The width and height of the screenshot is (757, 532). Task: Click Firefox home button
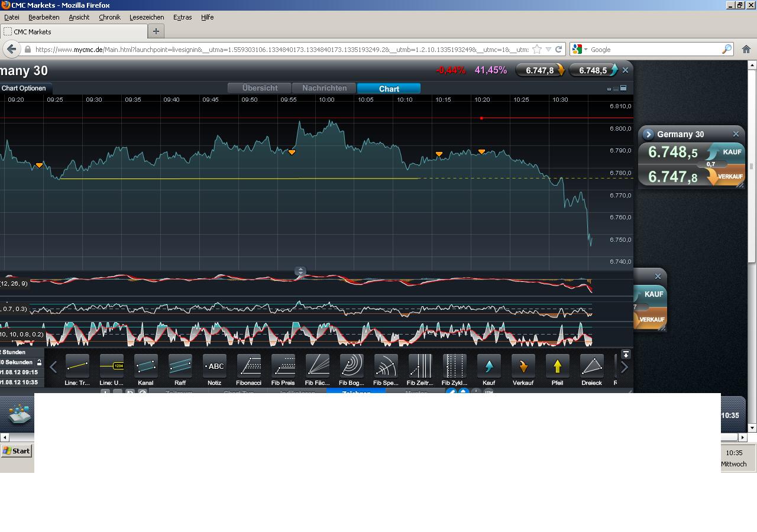click(x=746, y=50)
